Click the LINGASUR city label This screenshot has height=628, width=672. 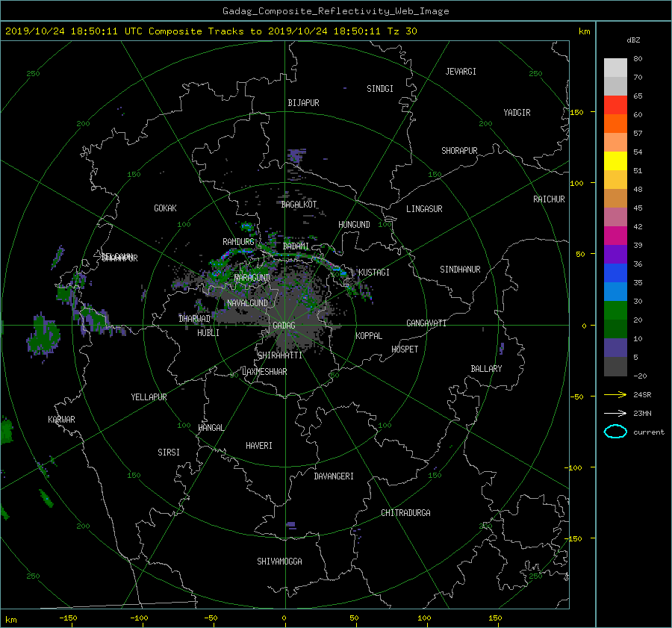point(424,209)
